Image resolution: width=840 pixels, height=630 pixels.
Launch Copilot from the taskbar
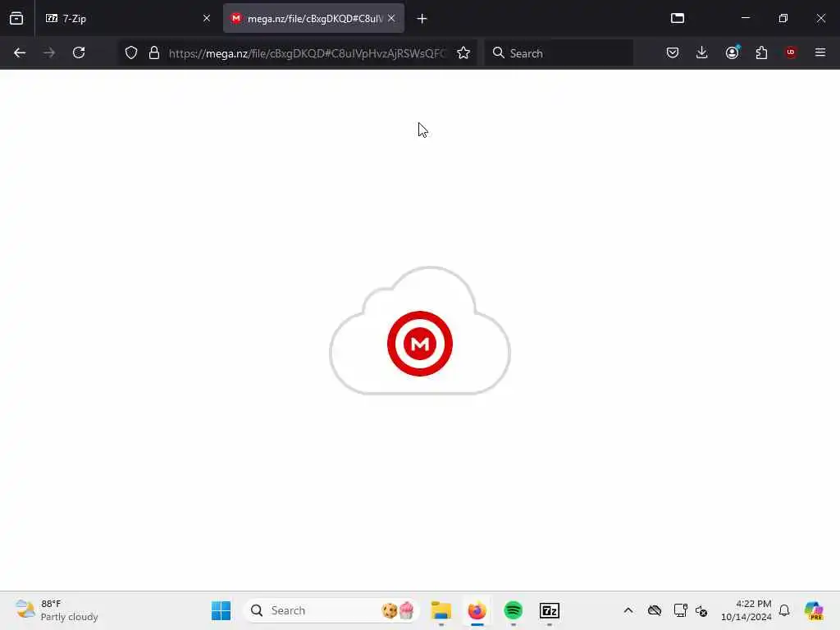(x=814, y=610)
